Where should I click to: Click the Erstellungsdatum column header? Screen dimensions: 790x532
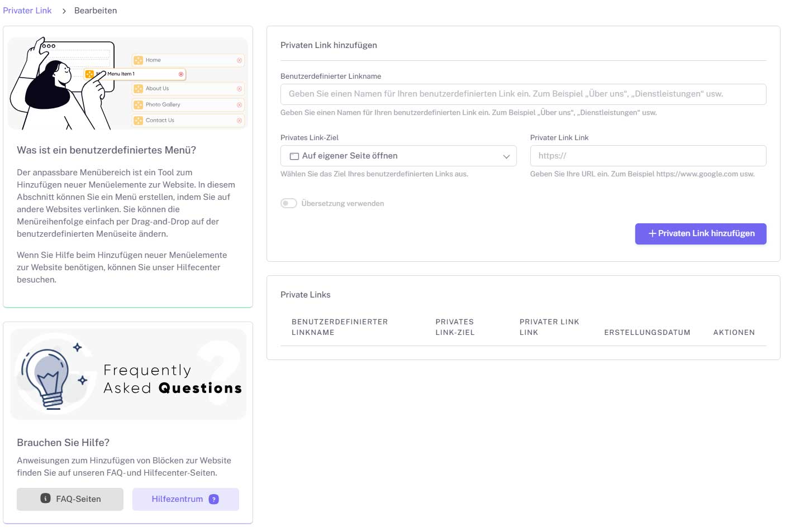(x=647, y=332)
